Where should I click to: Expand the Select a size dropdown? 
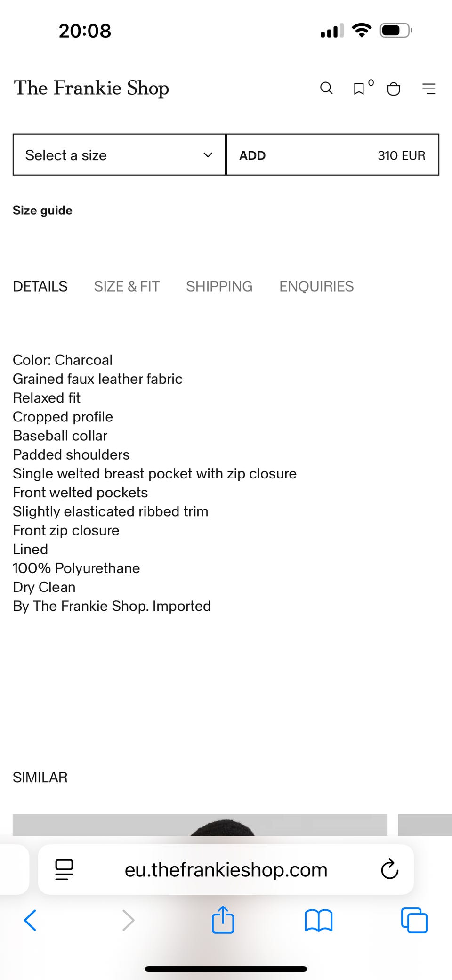(119, 155)
